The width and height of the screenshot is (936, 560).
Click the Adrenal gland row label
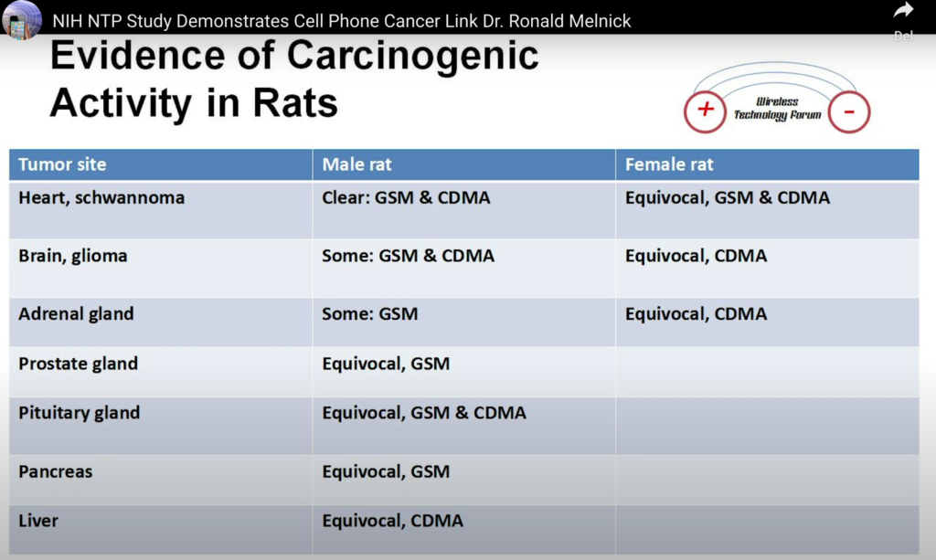[x=76, y=314]
